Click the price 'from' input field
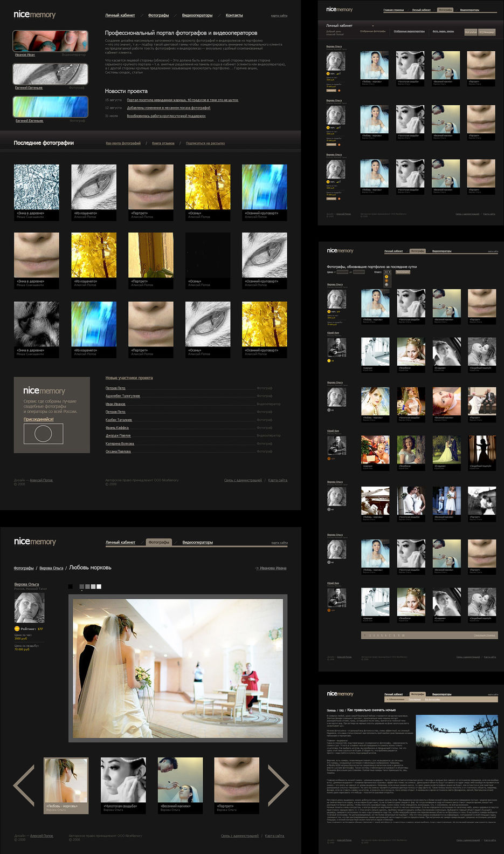The height and width of the screenshot is (854, 504). 342,272
